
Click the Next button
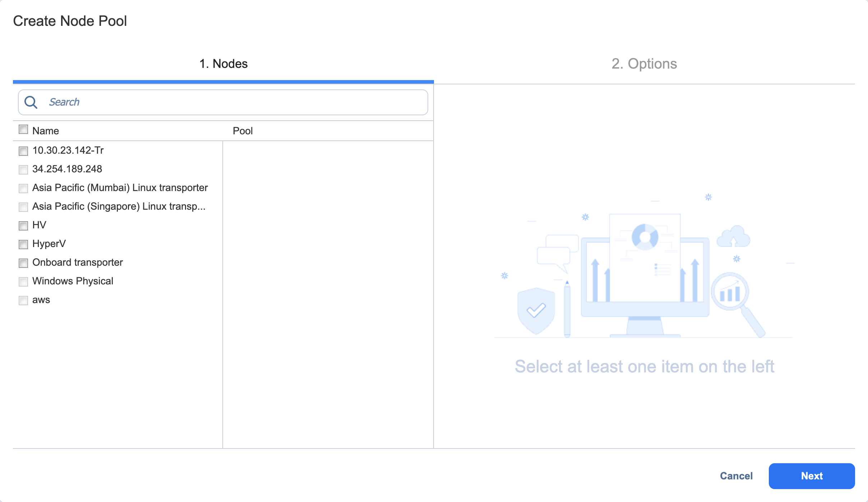tap(812, 476)
